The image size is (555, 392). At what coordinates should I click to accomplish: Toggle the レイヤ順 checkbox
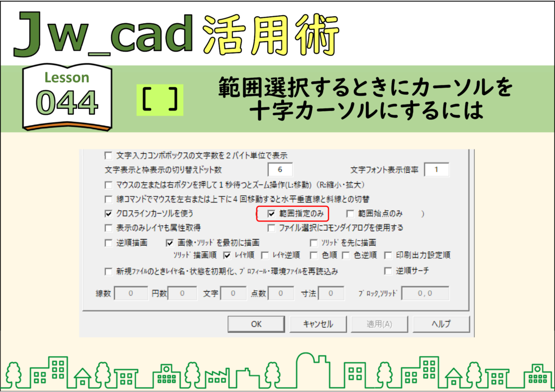[x=227, y=255]
